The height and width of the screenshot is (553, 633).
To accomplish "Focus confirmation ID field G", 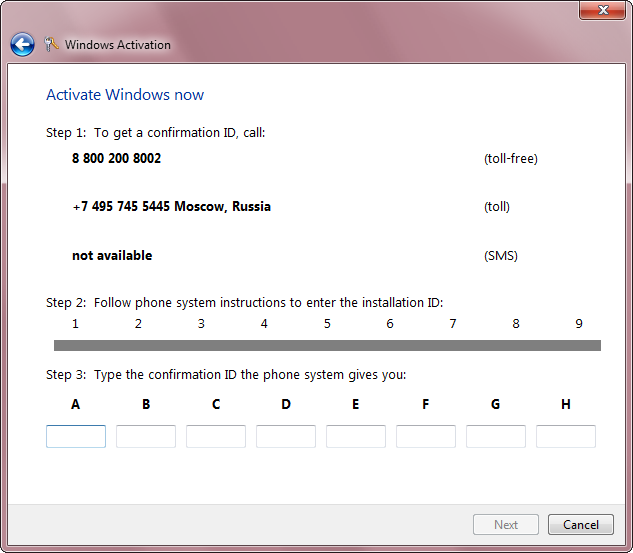I will click(x=496, y=436).
